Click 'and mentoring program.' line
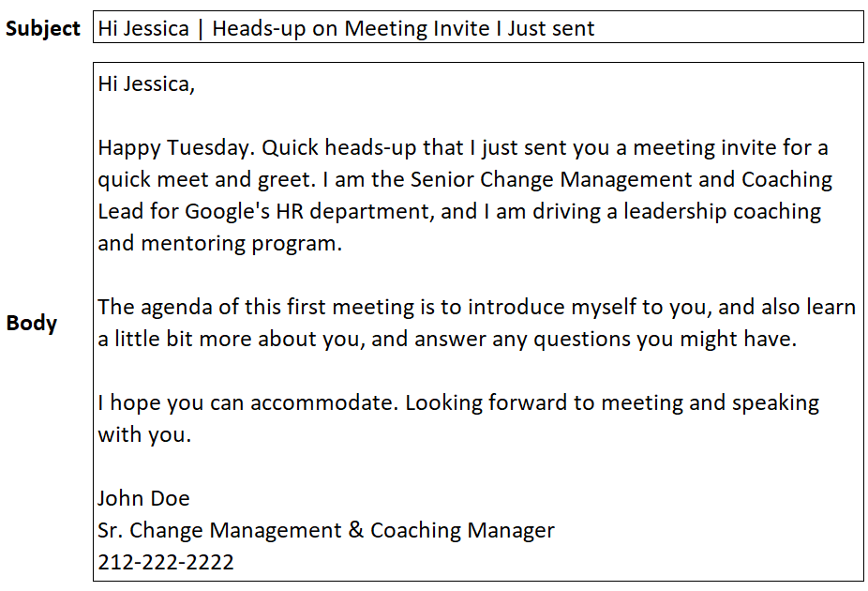868x591 pixels. (220, 244)
